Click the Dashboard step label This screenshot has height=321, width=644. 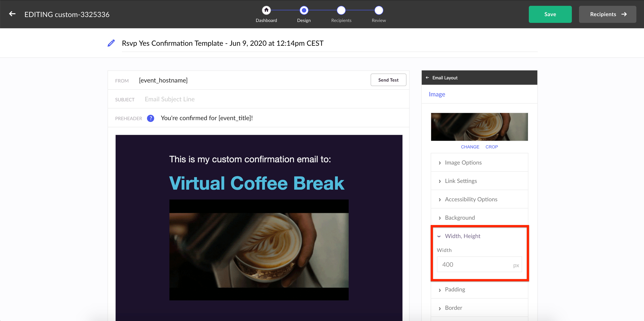(266, 20)
